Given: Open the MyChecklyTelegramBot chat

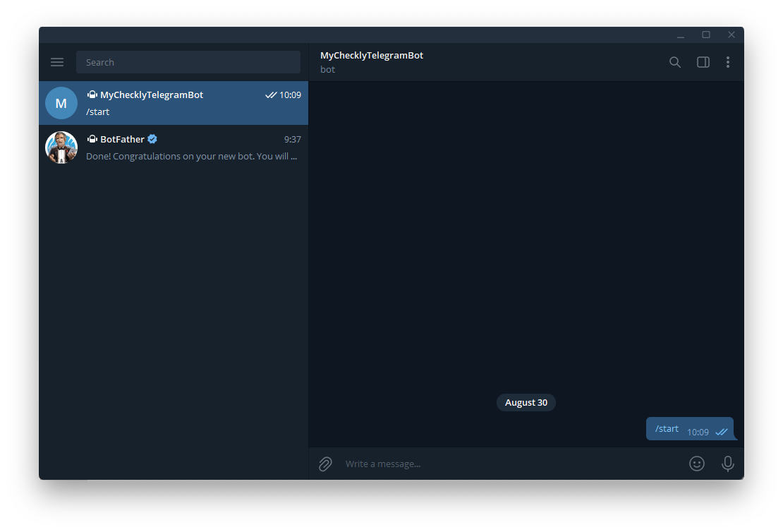Looking at the screenshot, I should tap(174, 102).
